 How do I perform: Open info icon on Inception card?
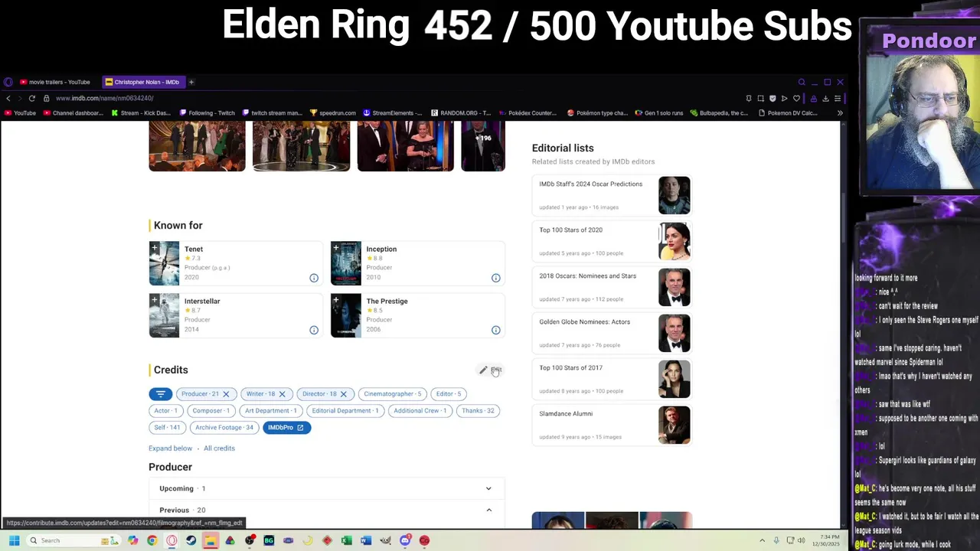[495, 278]
